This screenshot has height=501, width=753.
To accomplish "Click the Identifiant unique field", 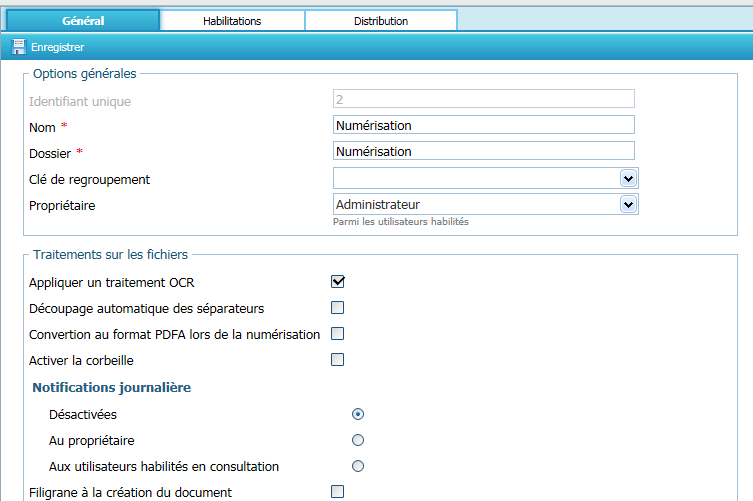I will pyautogui.click(x=484, y=99).
